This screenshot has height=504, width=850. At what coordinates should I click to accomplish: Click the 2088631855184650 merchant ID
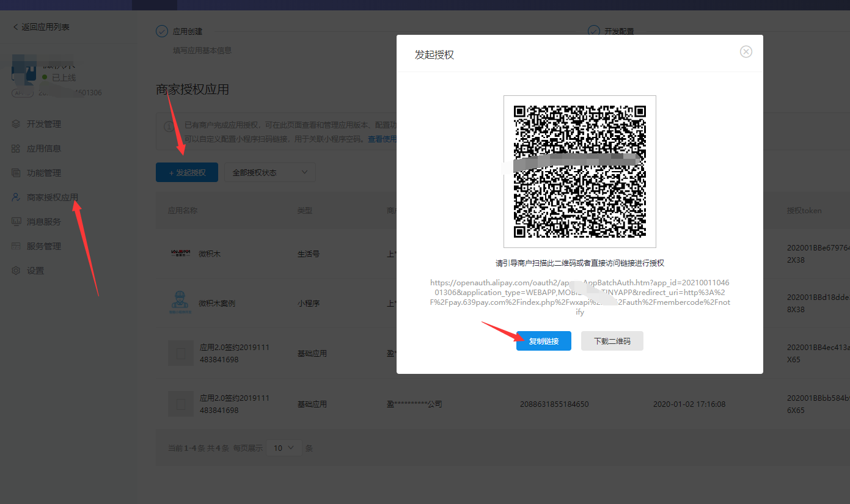[x=554, y=404]
